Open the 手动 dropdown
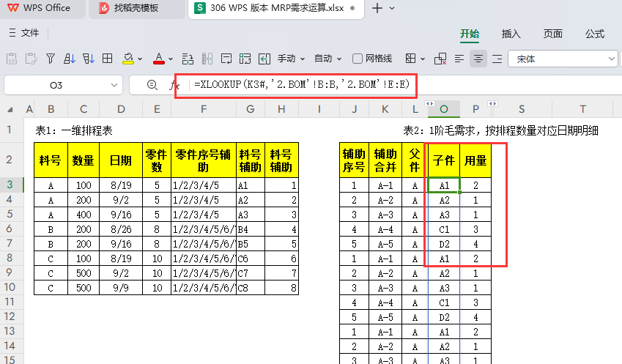This screenshot has height=364, width=622. point(291,59)
